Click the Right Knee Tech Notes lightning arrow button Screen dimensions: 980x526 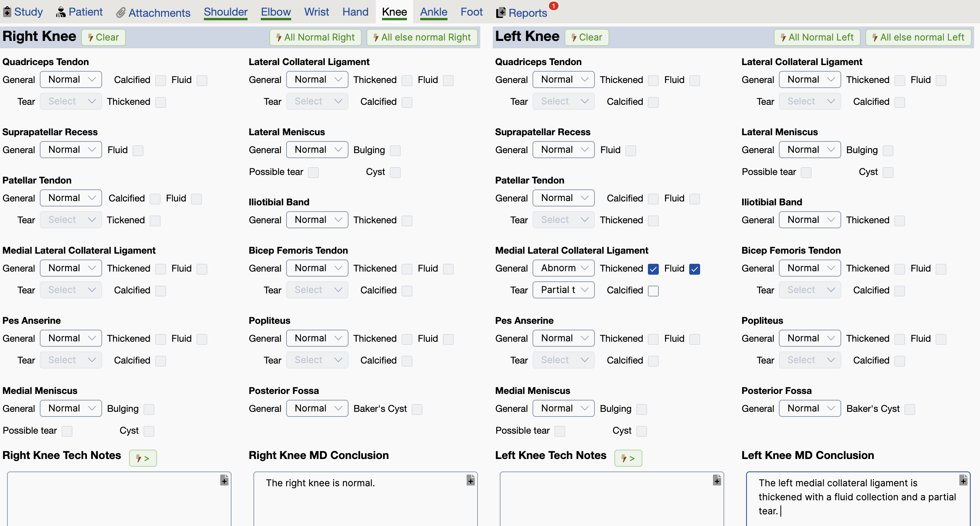pos(143,458)
